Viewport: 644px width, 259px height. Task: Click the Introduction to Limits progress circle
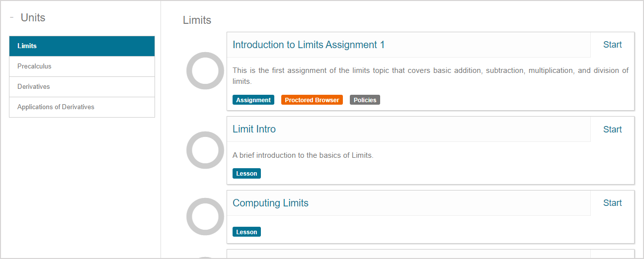(205, 71)
